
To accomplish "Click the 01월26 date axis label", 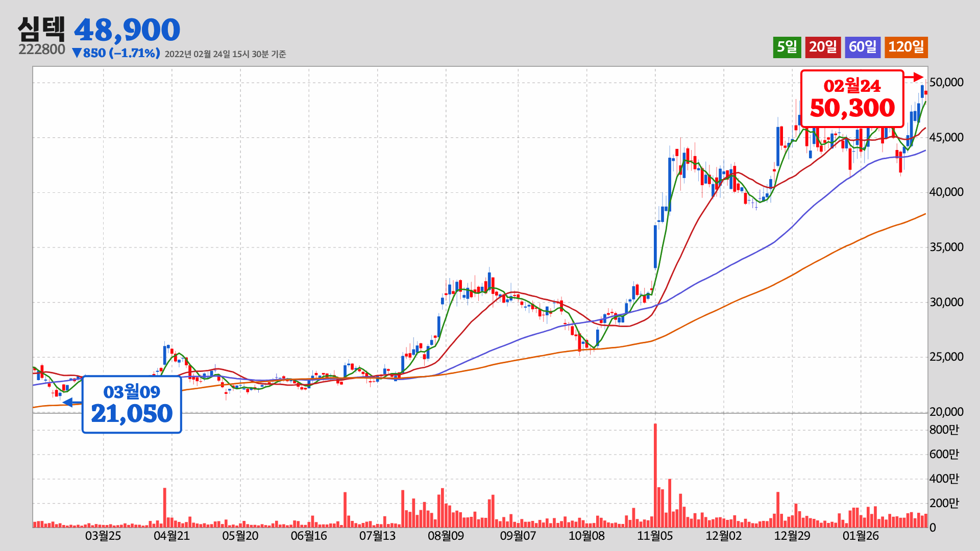I will [861, 536].
